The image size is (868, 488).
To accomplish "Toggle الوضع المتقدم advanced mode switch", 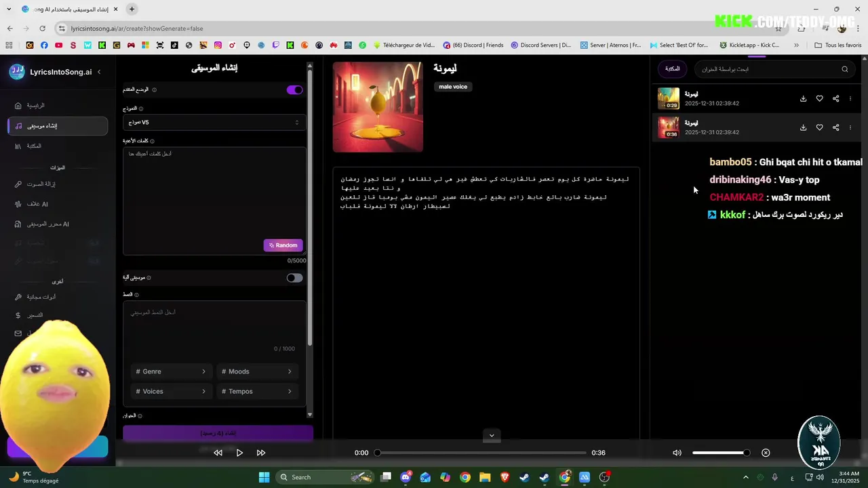I will coord(294,89).
